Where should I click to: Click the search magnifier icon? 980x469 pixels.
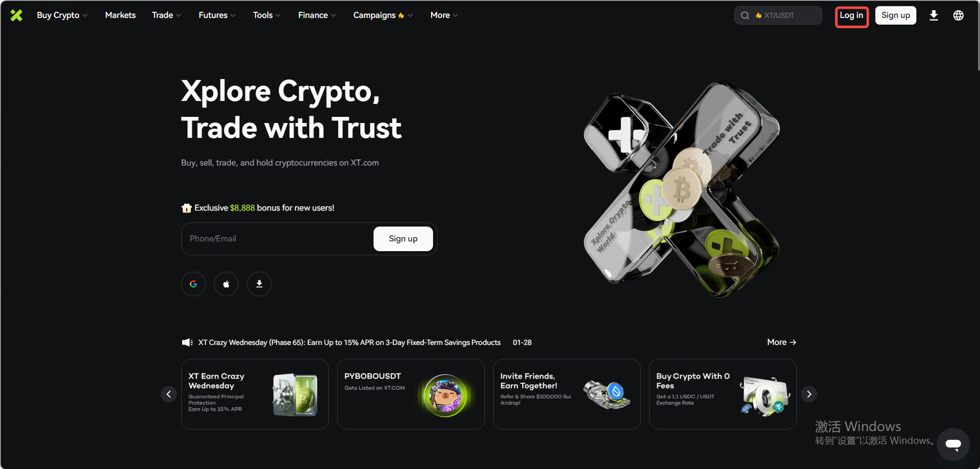745,15
